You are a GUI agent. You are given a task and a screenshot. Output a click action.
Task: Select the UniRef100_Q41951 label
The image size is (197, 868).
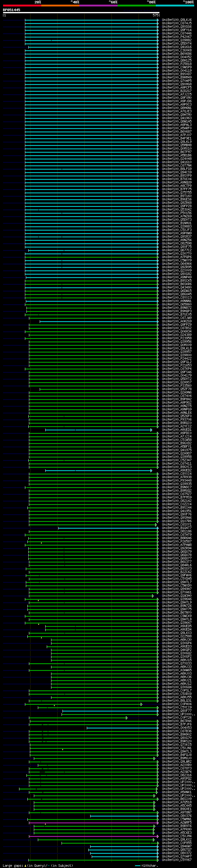pos(177,511)
